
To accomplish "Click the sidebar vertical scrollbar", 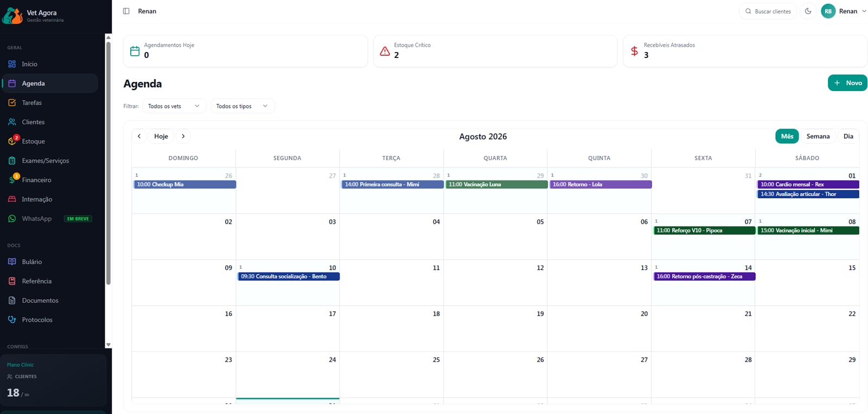I will 108,163.
